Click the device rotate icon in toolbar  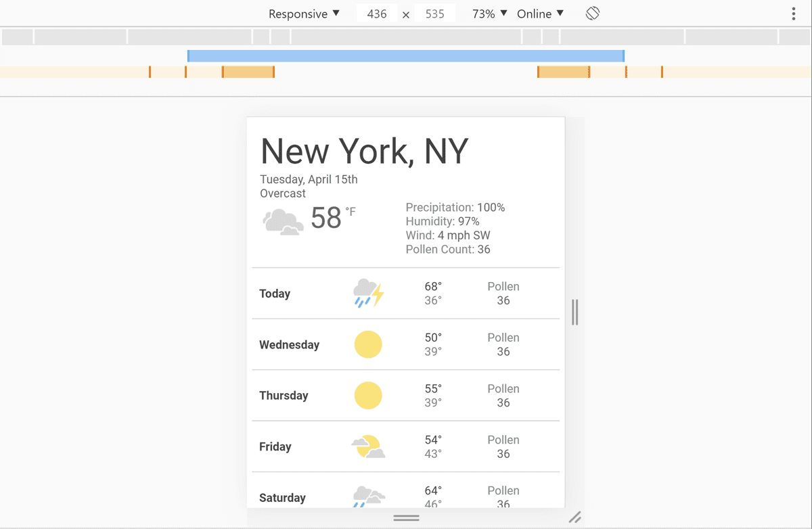[592, 13]
